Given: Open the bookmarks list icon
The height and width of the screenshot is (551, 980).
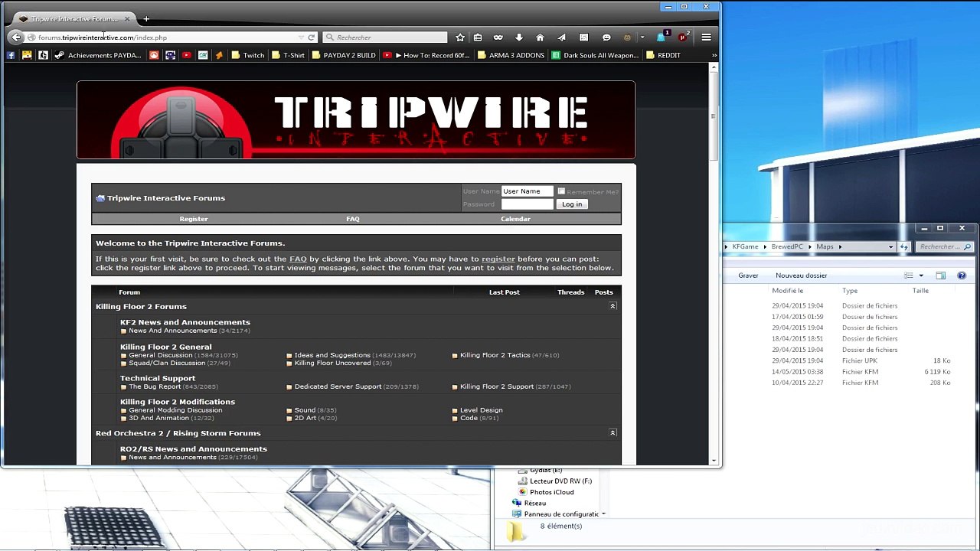Looking at the screenshot, I should tap(478, 37).
